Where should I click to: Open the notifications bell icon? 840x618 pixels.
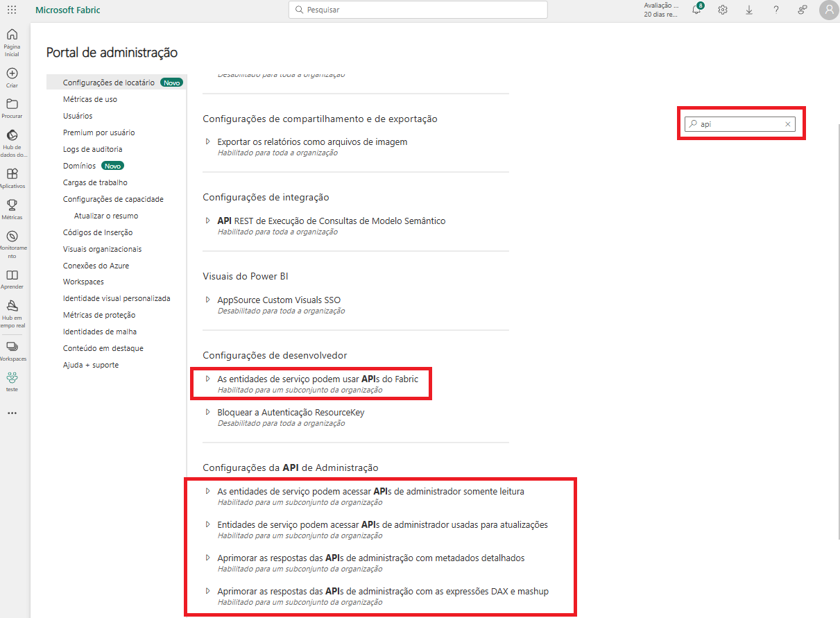point(696,10)
